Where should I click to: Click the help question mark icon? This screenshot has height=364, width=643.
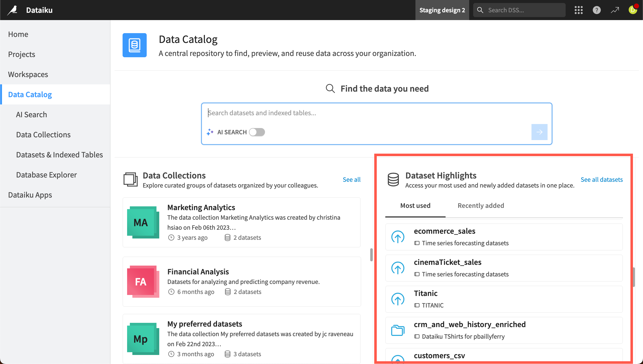pos(597,10)
